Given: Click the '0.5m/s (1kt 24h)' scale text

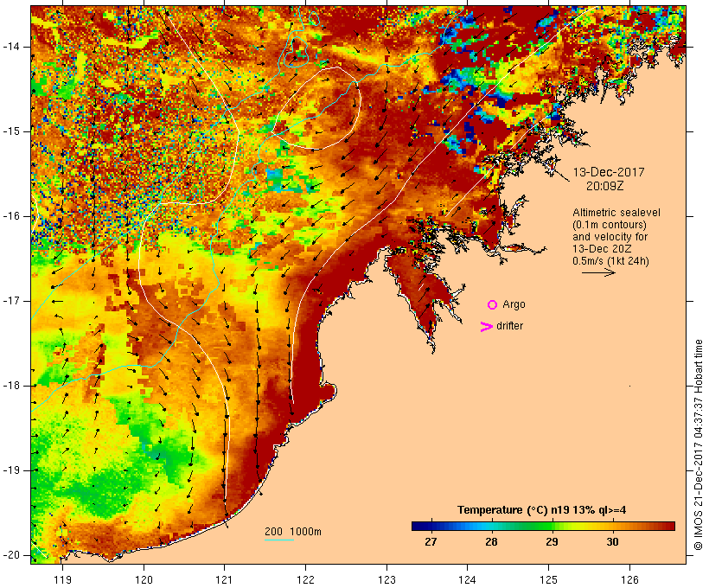Looking at the screenshot, I should tap(610, 261).
